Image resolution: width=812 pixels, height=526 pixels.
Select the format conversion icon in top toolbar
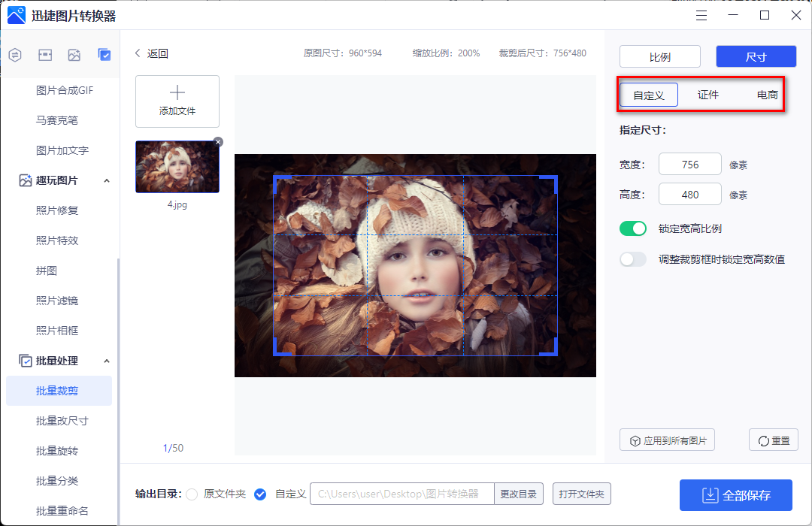(x=15, y=55)
